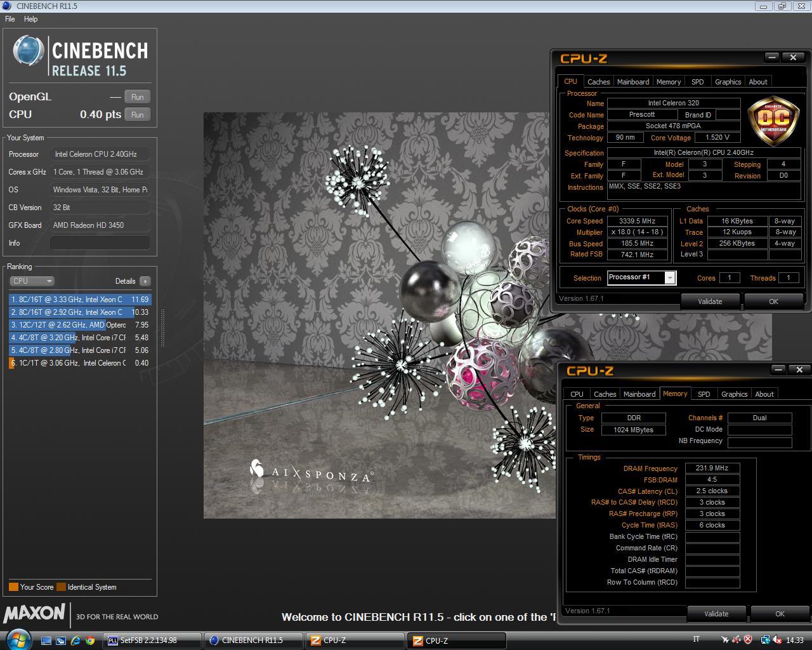Viewport: 812px width, 650px height.
Task: Launch Internet Explorer from quick launch
Action: click(x=75, y=640)
